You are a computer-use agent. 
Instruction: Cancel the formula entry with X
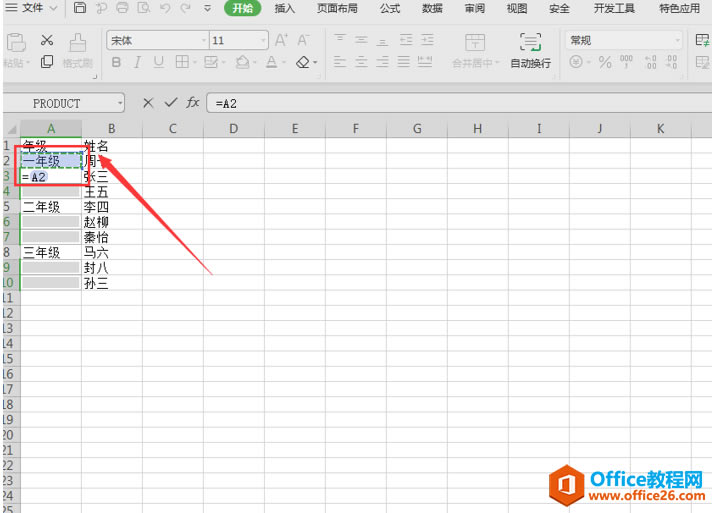pos(148,103)
